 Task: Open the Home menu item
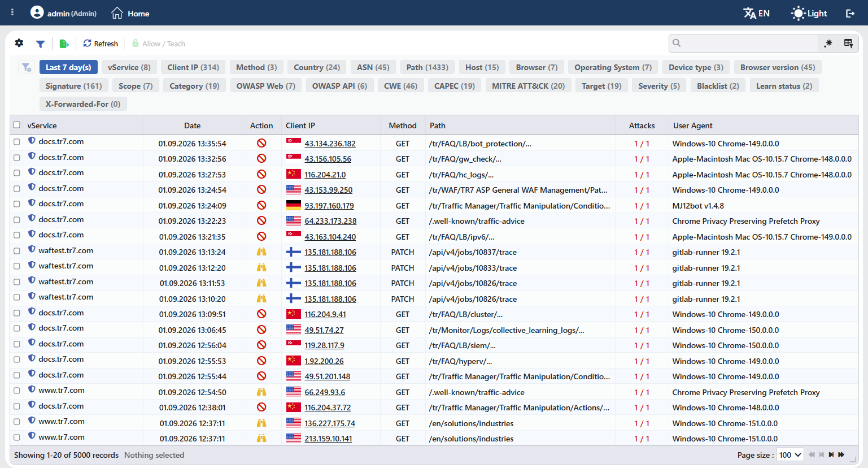(130, 13)
